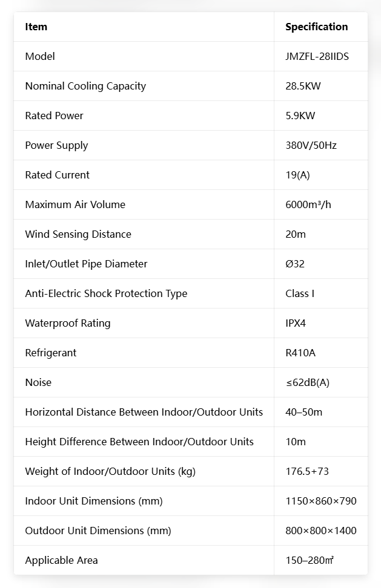The height and width of the screenshot is (588, 381).
Task: Click the Horizontal Distance Between Units label
Action: pyautogui.click(x=144, y=412)
